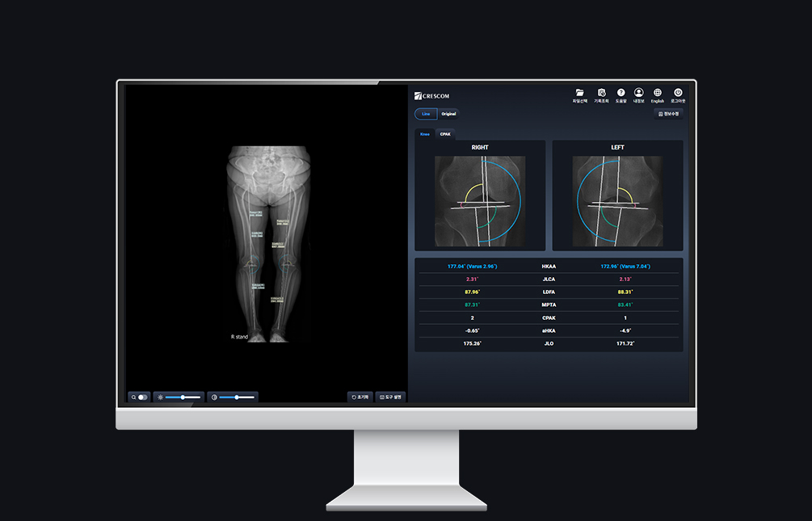Open the My Info profile icon

point(638,94)
